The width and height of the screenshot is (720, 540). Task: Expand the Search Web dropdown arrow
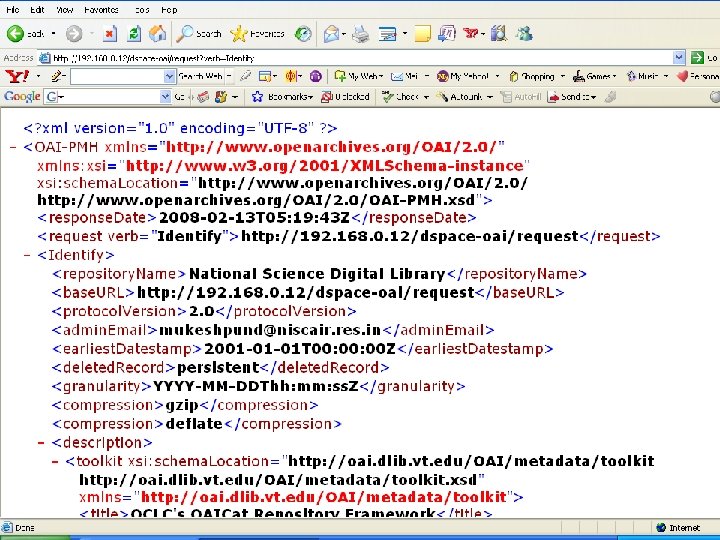point(229,76)
